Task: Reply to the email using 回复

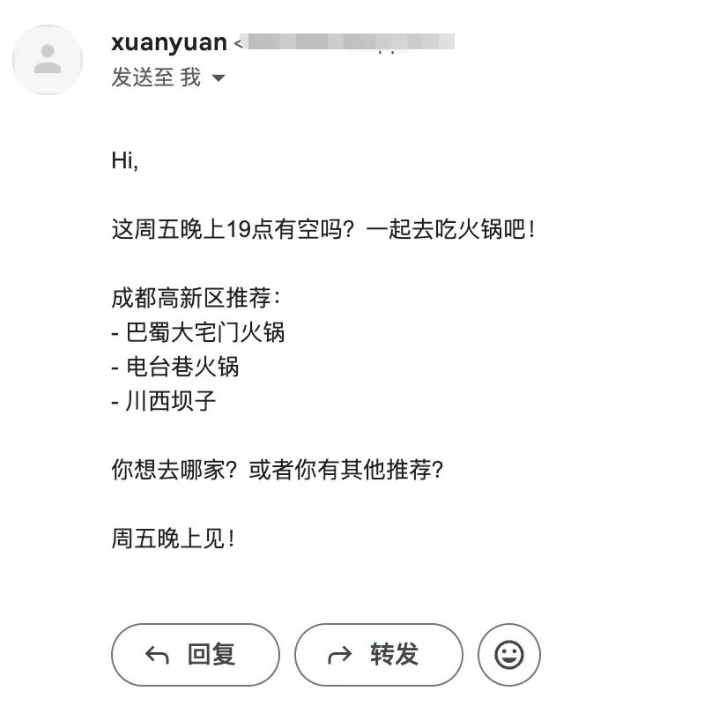Action: [x=196, y=655]
